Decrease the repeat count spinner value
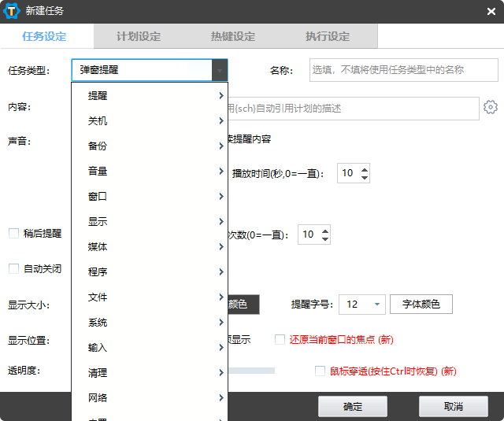This screenshot has width=504, height=421. click(x=325, y=239)
